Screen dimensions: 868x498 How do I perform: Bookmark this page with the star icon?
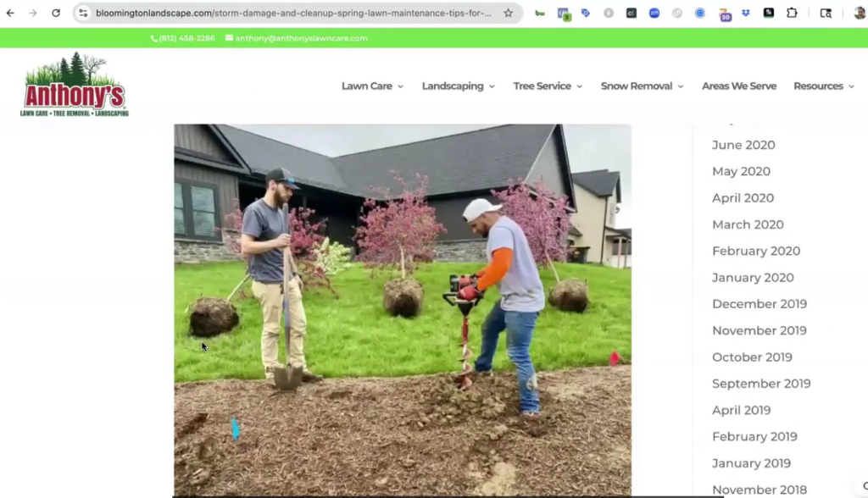tap(508, 13)
